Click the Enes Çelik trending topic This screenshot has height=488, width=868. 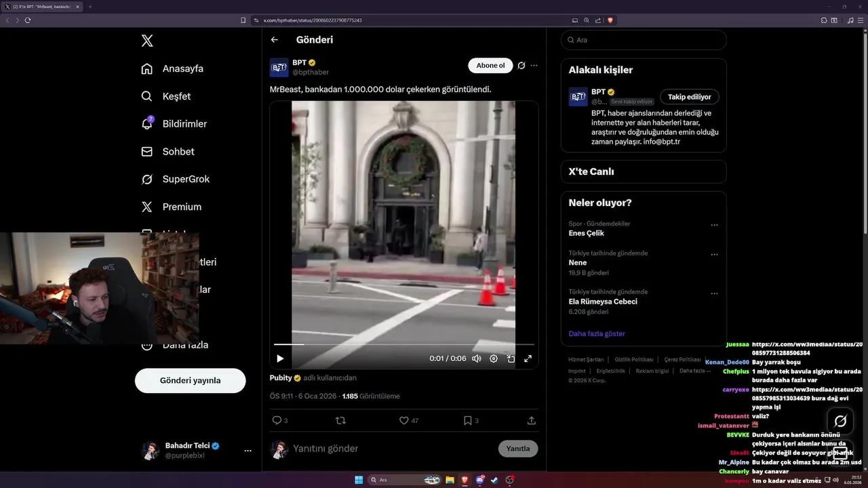586,233
